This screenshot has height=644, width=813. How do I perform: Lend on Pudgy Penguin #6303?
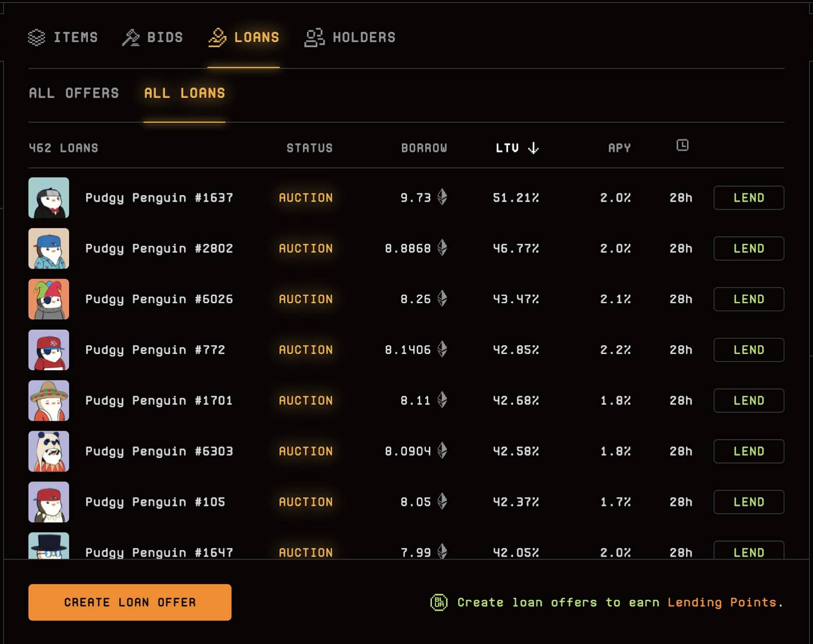748,451
